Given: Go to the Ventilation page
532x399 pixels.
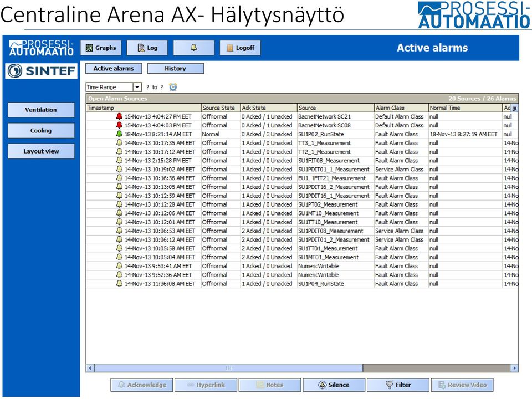Looking at the screenshot, I should (41, 110).
